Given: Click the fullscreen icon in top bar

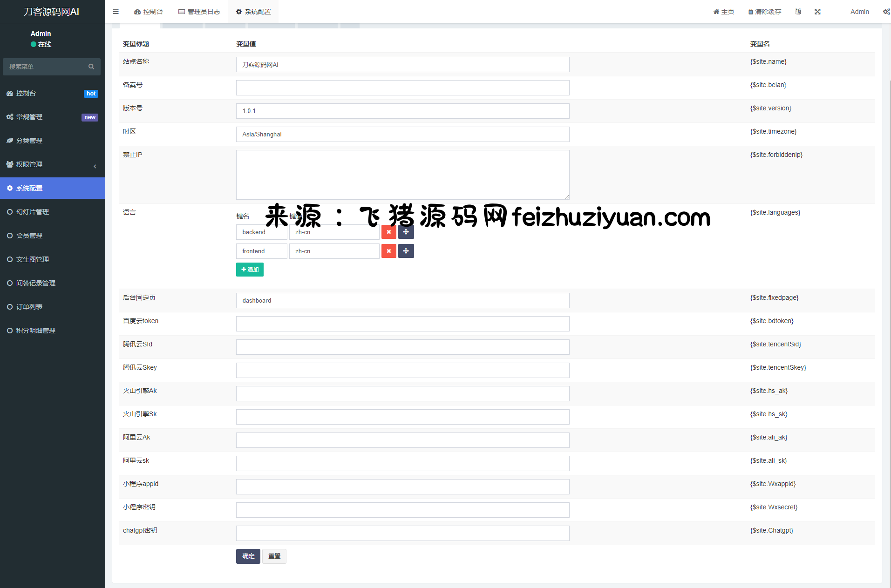Looking at the screenshot, I should (x=817, y=12).
